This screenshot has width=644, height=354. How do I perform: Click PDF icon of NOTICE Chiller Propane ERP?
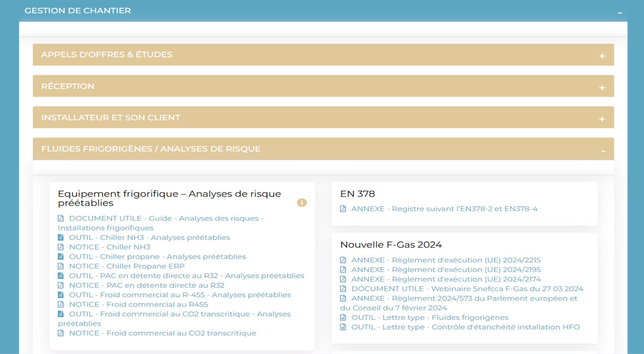click(60, 266)
